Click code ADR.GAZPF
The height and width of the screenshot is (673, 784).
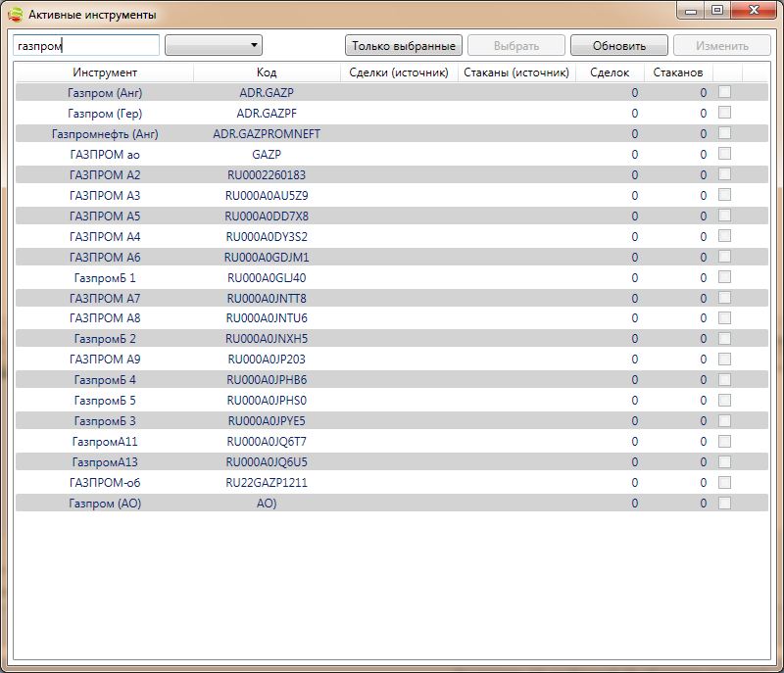click(x=267, y=114)
